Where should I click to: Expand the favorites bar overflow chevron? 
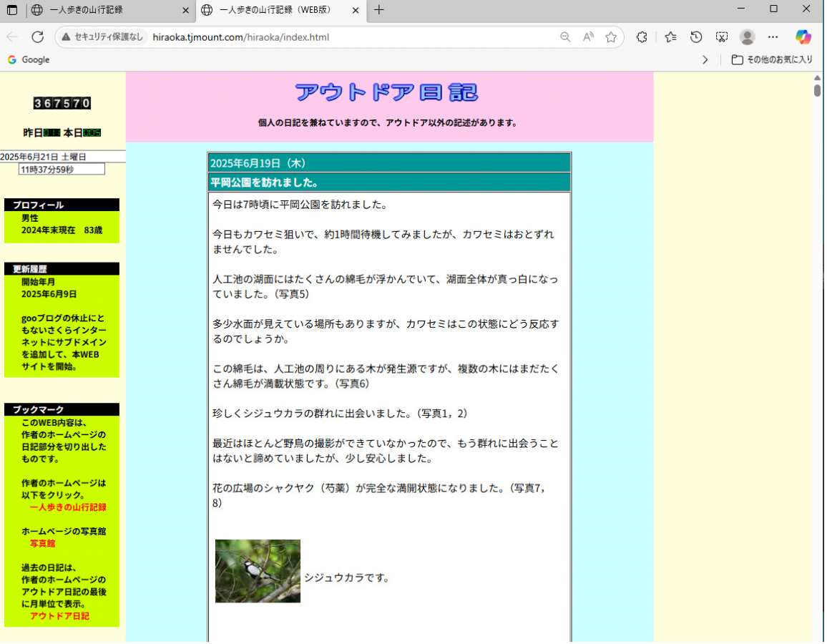(705, 60)
